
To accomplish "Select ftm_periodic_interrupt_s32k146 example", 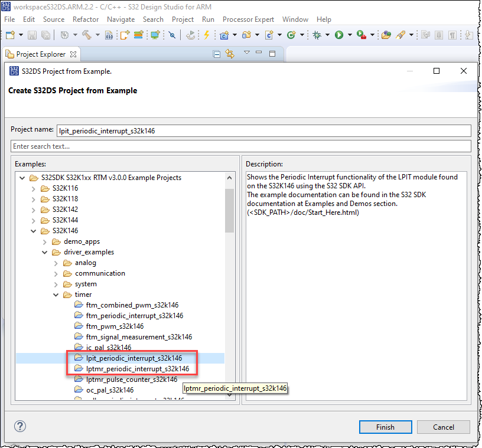I will click(x=135, y=316).
